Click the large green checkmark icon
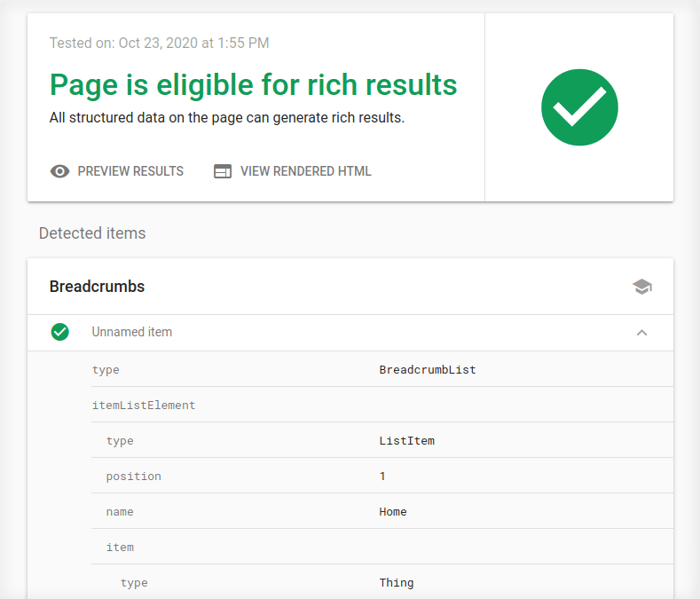 [x=579, y=107]
